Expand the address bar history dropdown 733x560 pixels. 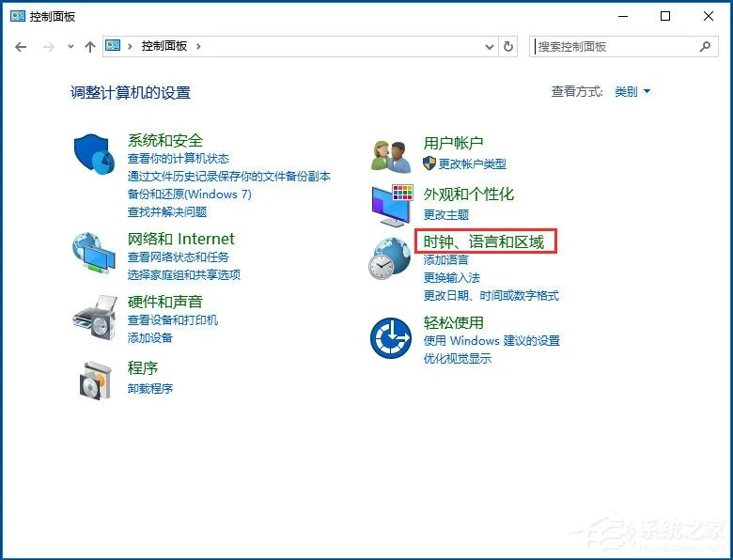coord(490,46)
